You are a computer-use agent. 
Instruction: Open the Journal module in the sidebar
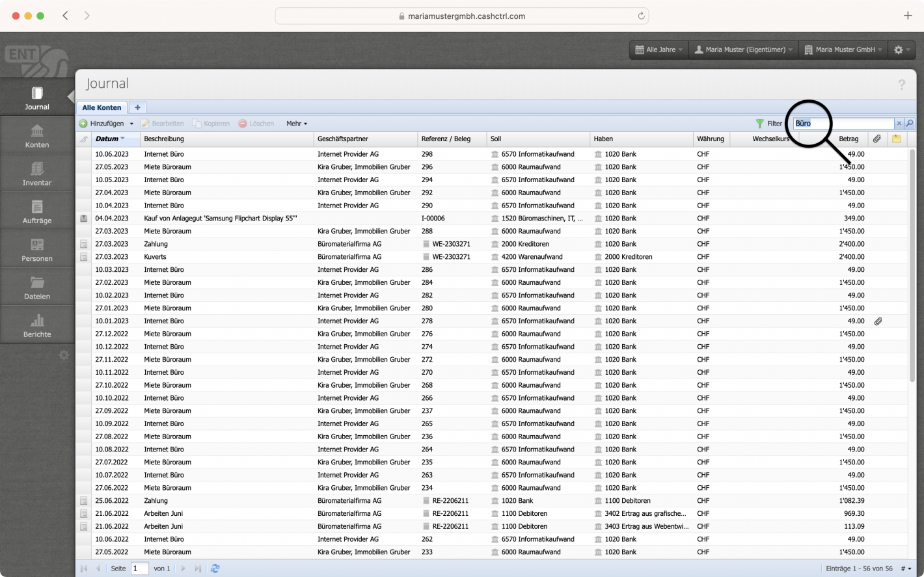36,97
